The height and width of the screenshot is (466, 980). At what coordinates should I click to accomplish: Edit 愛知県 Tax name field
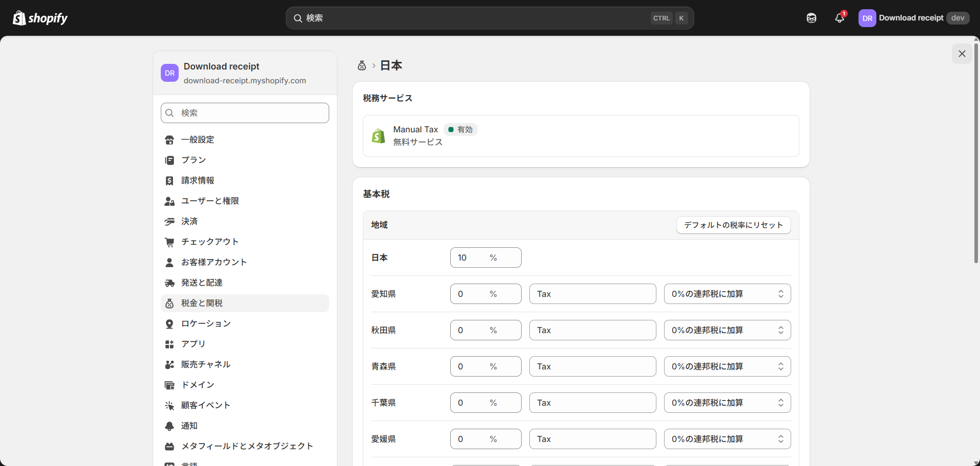pyautogui.click(x=593, y=294)
